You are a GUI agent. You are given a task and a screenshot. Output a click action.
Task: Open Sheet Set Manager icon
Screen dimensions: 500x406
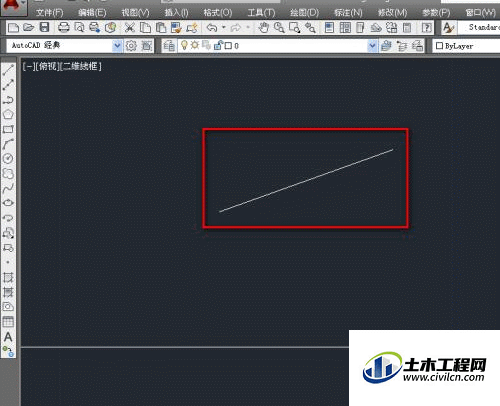376,27
